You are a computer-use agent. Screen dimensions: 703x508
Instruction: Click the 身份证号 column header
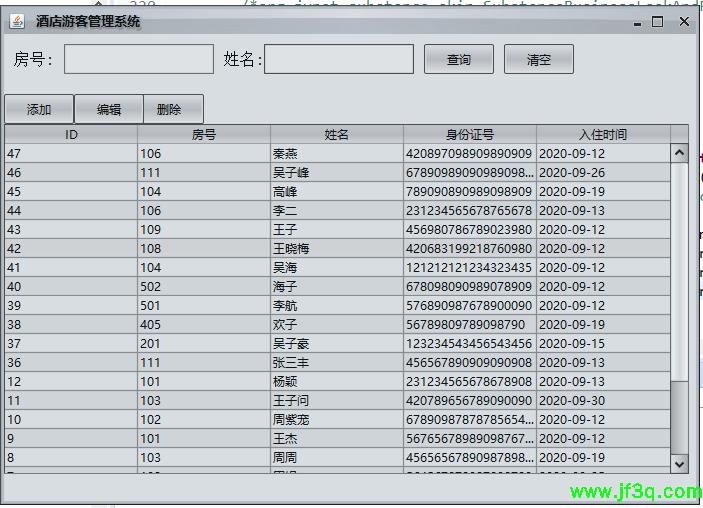[x=470, y=135]
